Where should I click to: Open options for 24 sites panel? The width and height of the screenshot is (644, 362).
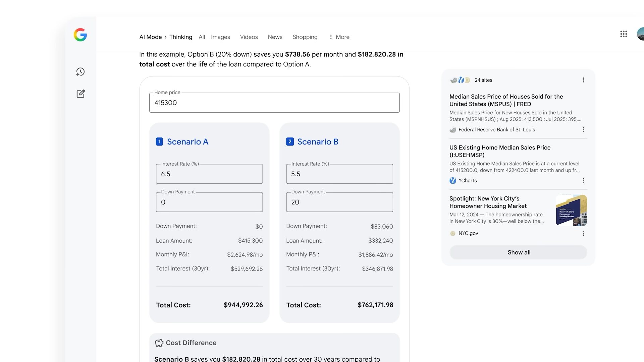pos(583,80)
